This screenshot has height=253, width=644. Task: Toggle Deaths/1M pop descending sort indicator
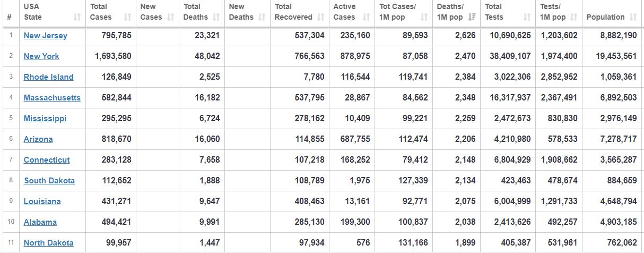click(472, 17)
